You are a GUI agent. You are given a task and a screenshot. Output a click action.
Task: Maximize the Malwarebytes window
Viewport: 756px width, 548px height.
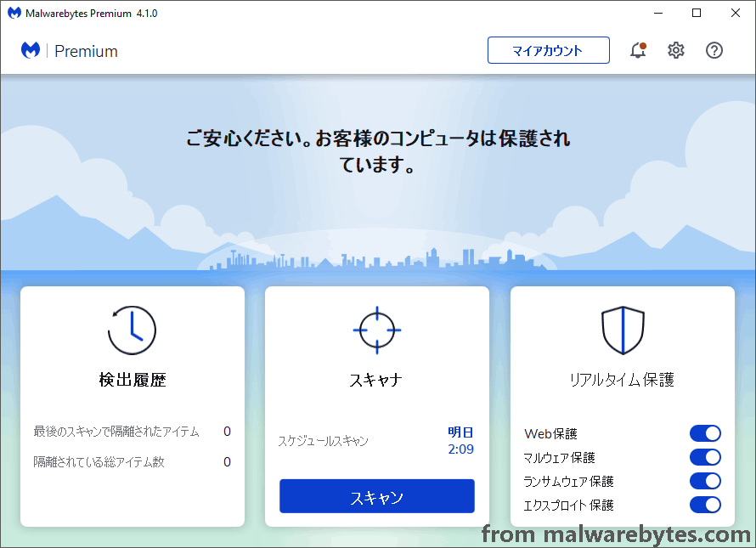(x=697, y=13)
